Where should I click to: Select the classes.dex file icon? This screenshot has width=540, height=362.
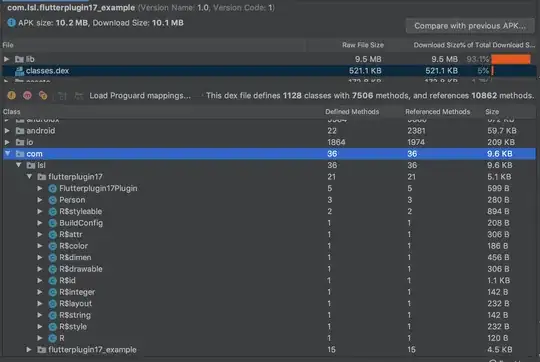19,71
